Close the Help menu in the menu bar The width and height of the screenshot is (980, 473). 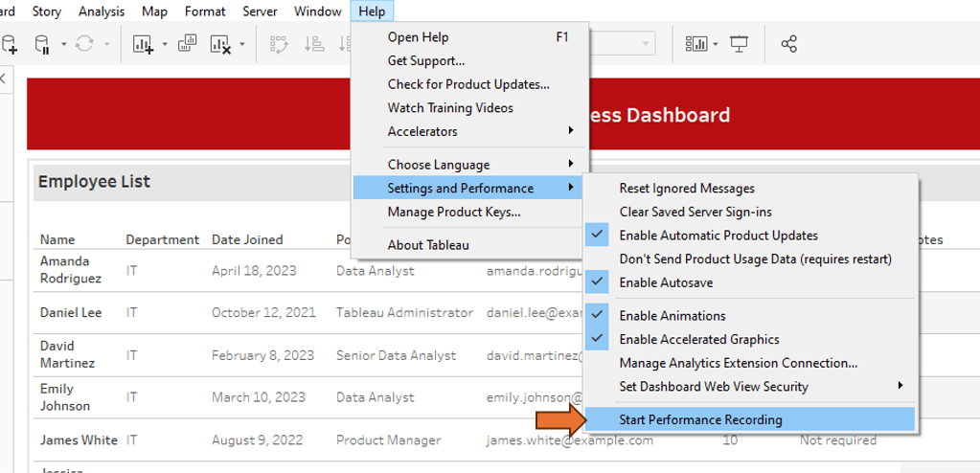(x=372, y=11)
